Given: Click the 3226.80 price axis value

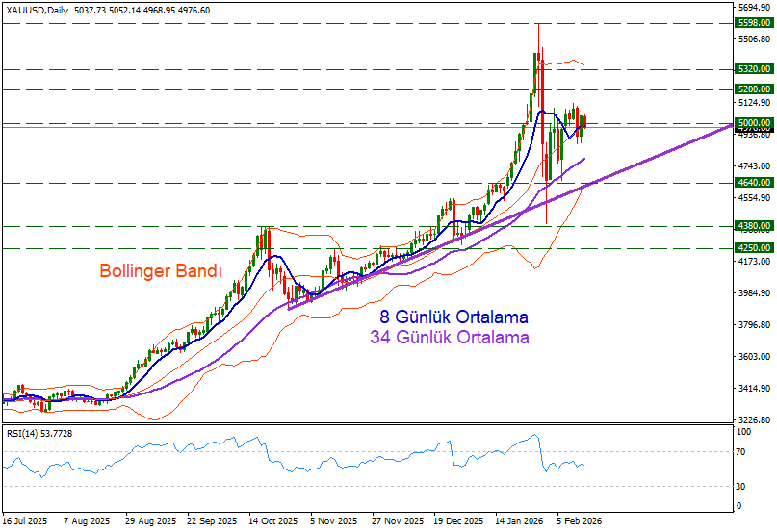Looking at the screenshot, I should pyautogui.click(x=752, y=420).
